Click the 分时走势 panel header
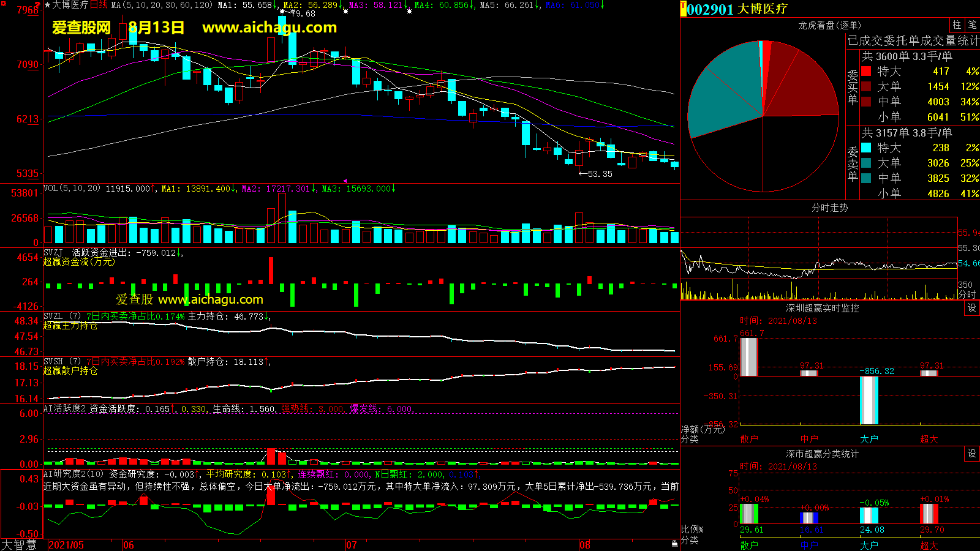The width and height of the screenshot is (980, 551). click(829, 208)
